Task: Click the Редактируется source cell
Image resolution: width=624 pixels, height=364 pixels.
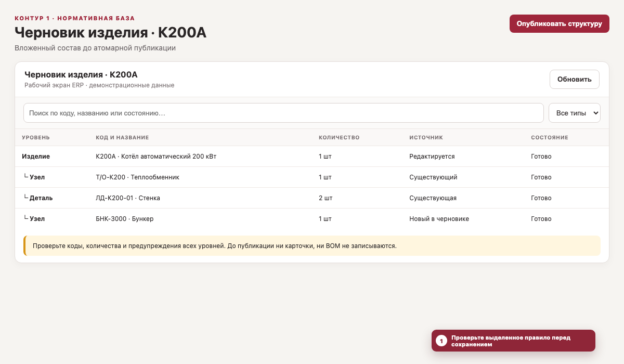Action: tap(432, 157)
